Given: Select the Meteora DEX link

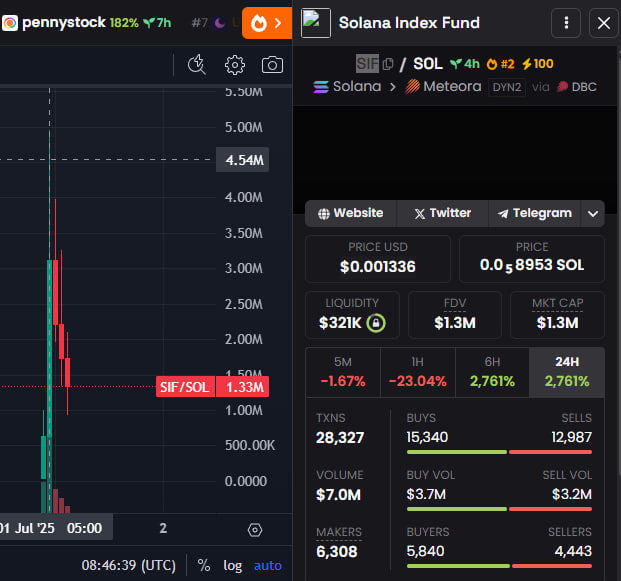Looking at the screenshot, I should [x=443, y=86].
